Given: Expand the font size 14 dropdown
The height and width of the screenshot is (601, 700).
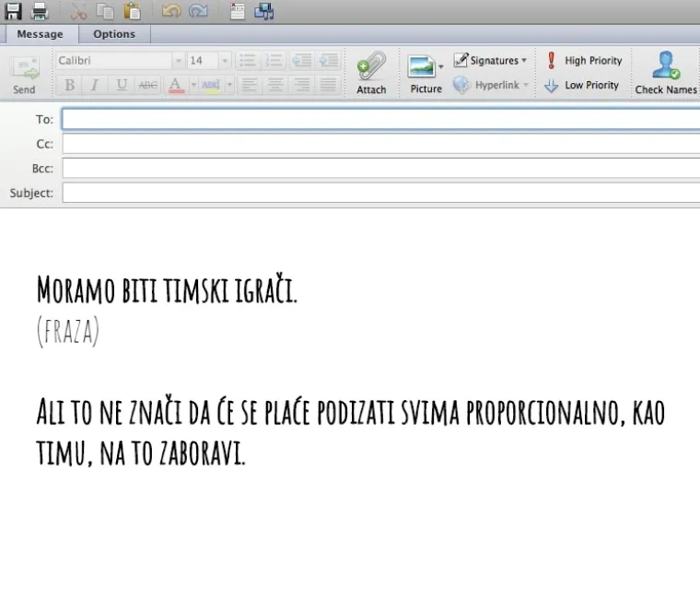Looking at the screenshot, I should [224, 61].
